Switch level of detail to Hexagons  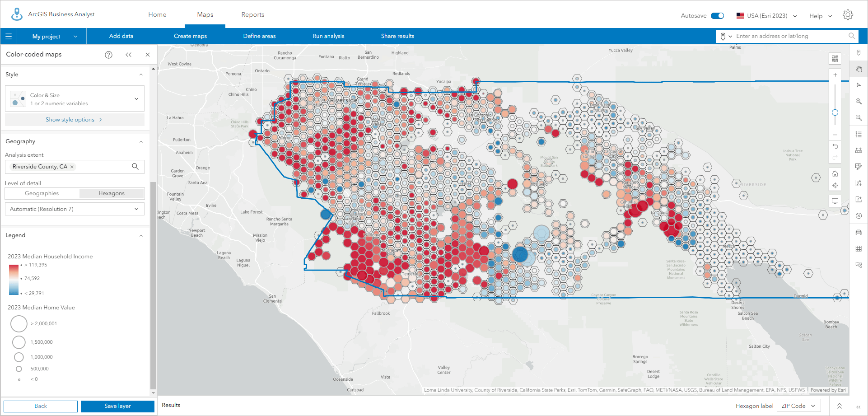111,193
